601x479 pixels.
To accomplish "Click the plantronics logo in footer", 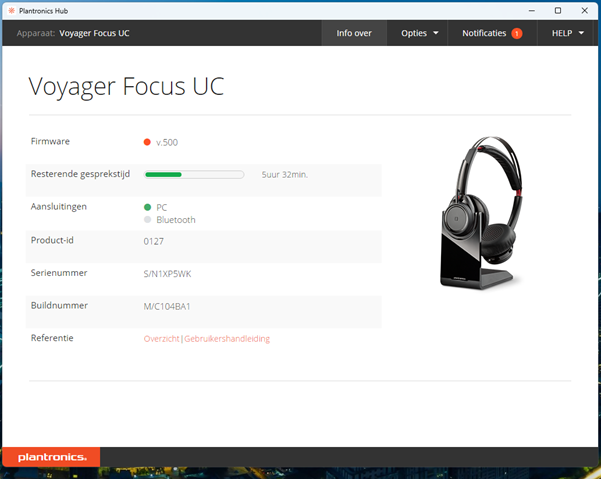I will [51, 457].
